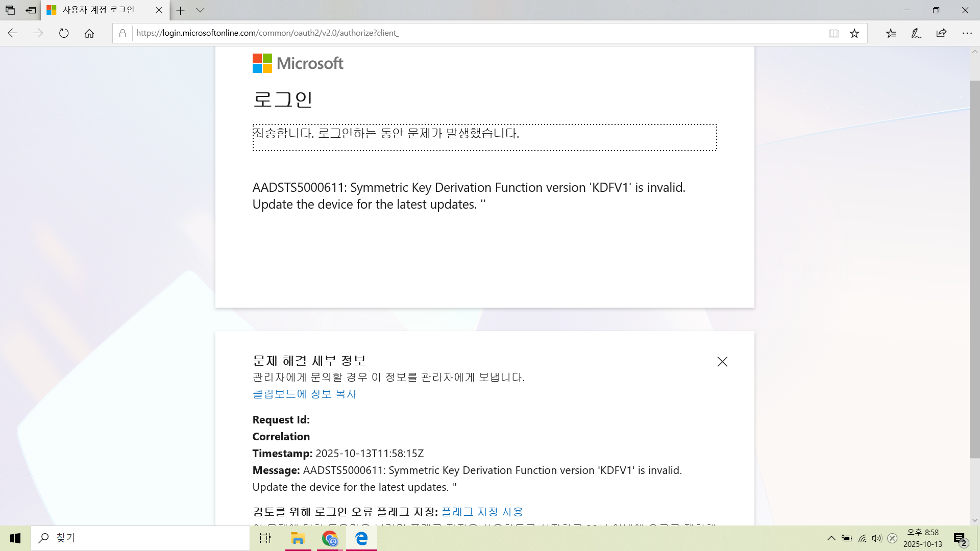This screenshot has height=551, width=980.
Task: Open the taskbar clock 오후 8:58
Action: [923, 538]
